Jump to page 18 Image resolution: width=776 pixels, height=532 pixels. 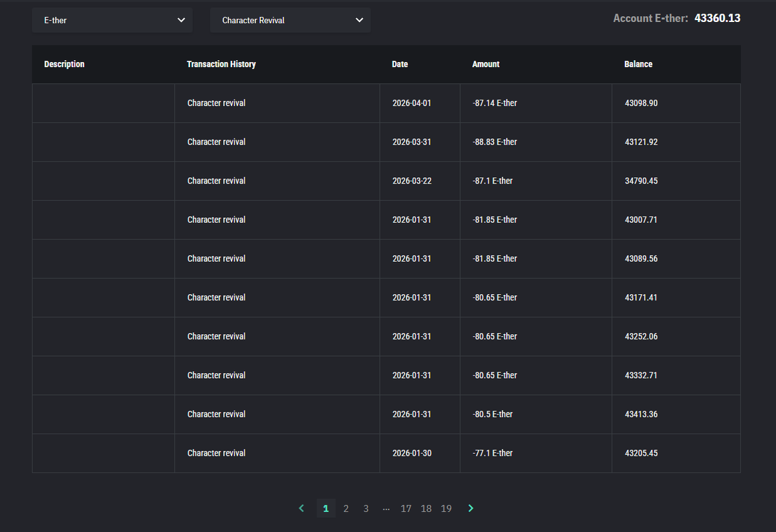click(x=426, y=509)
